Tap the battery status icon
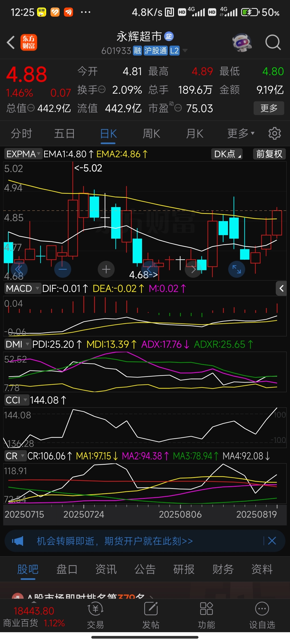Image resolution: width=290 pixels, height=644 pixels. coord(250,12)
